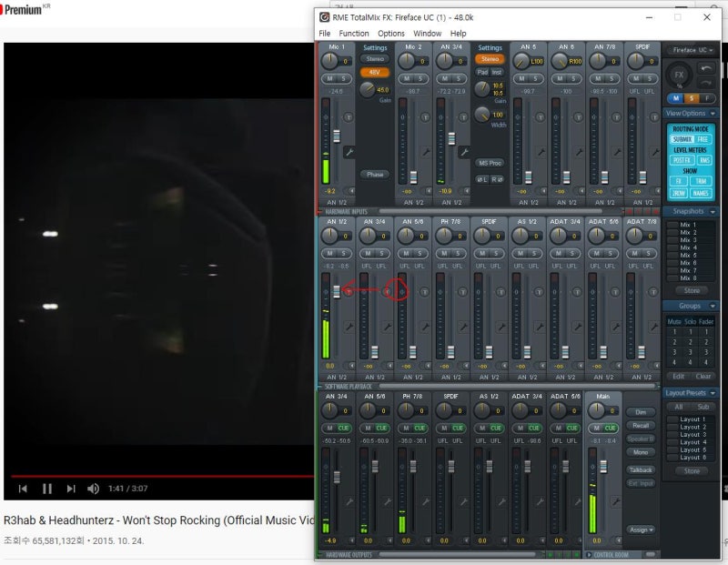728x565 pixels.
Task: Skip to previous video in YouTube player
Action: 22,489
